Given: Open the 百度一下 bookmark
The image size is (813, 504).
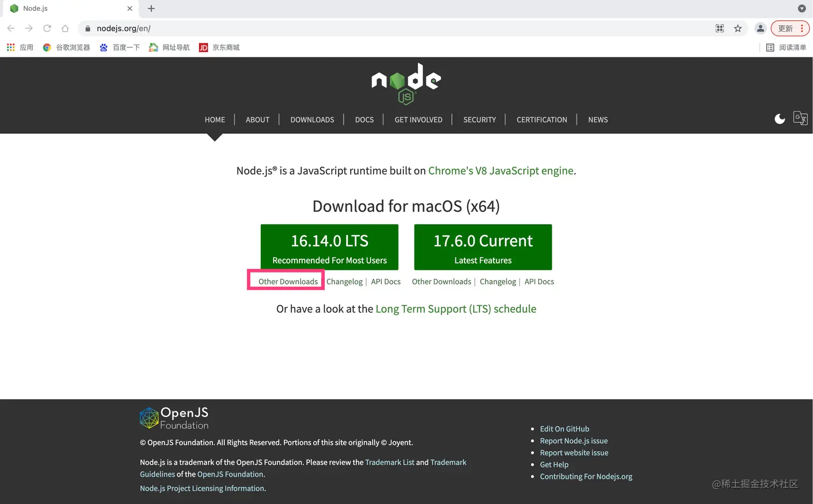Looking at the screenshot, I should [119, 48].
